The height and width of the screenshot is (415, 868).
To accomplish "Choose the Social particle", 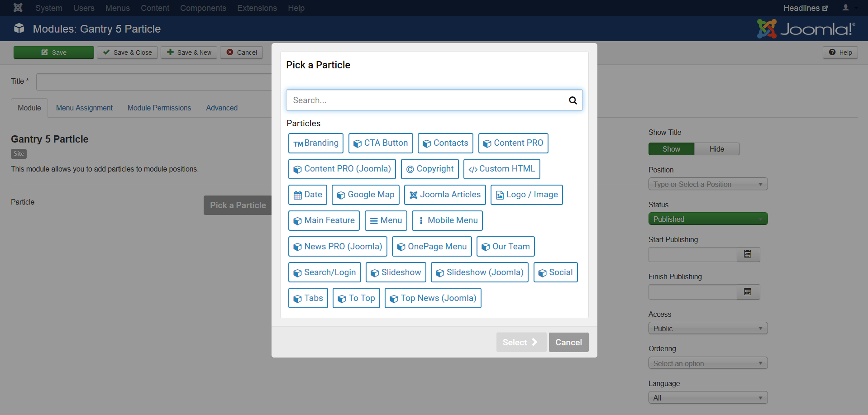I will pyautogui.click(x=556, y=272).
